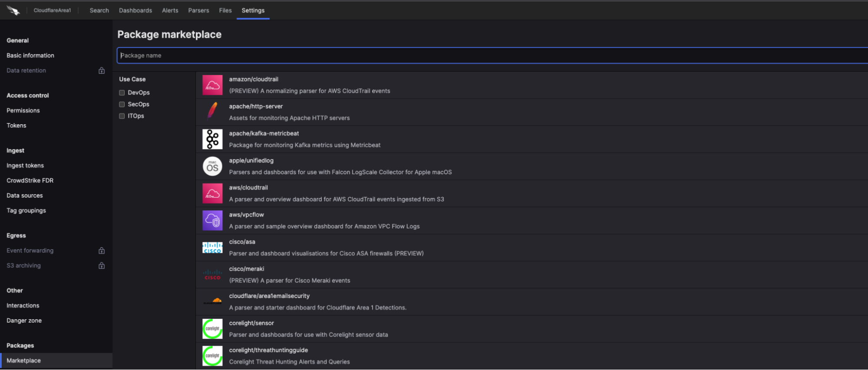Select CrowdStrike FDR in the sidebar

[x=30, y=181]
